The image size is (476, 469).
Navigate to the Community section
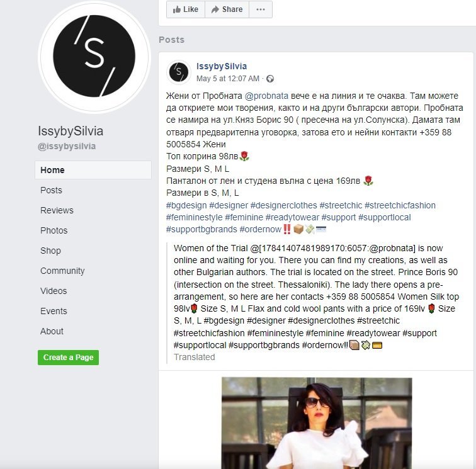(x=62, y=271)
